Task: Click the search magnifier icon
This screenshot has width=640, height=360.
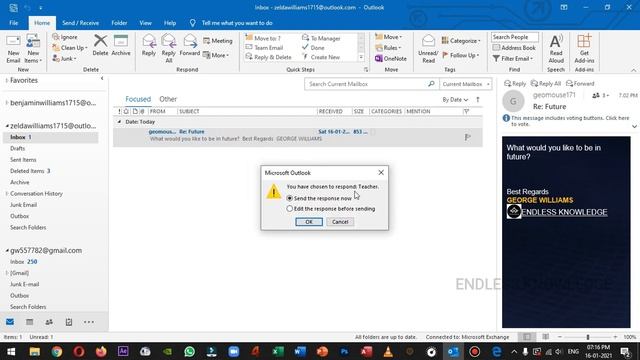Action: [x=431, y=84]
